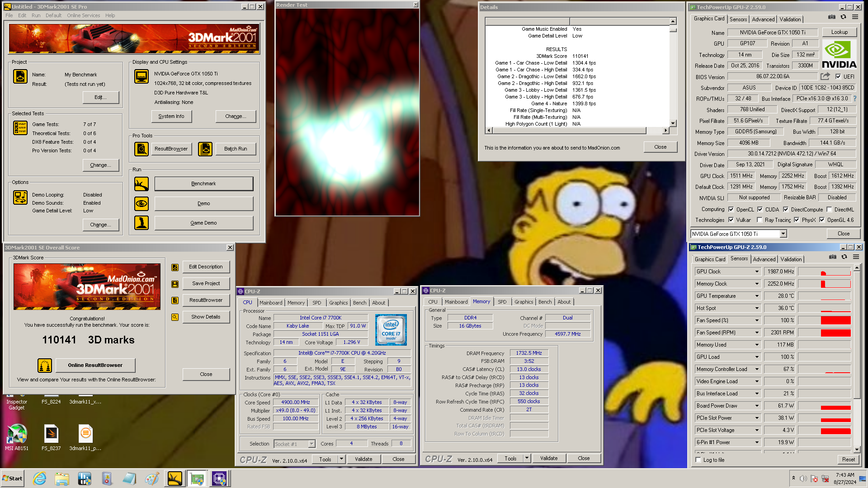This screenshot has height=488, width=868.
Task: Click the System Info button in 3DMark2001
Action: coord(171,117)
